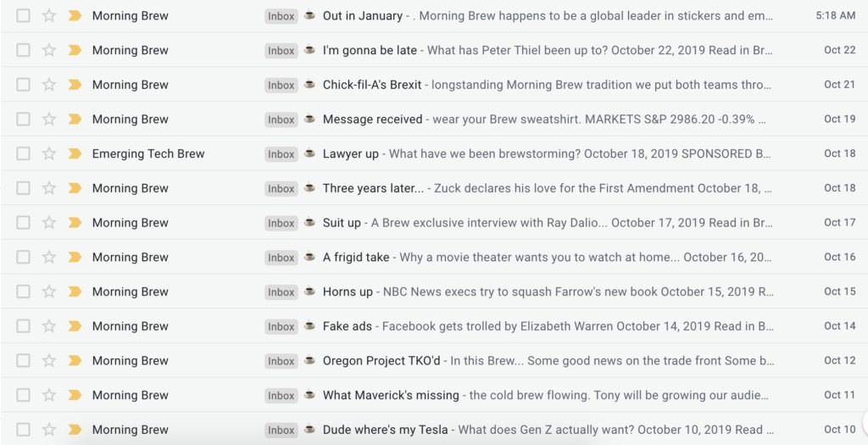Image resolution: width=868 pixels, height=445 pixels.
Task: Star the 'Suit up' email
Action: tap(49, 222)
